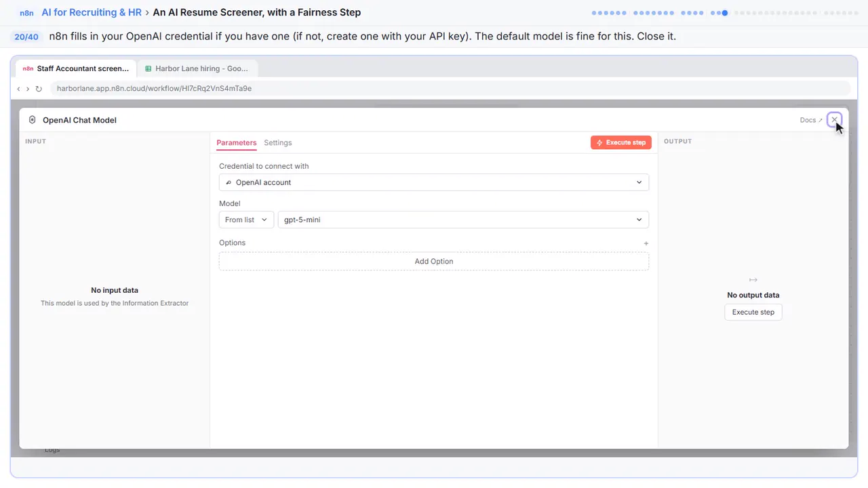
Task: Expand the From list mode dropdown
Action: [x=246, y=220]
